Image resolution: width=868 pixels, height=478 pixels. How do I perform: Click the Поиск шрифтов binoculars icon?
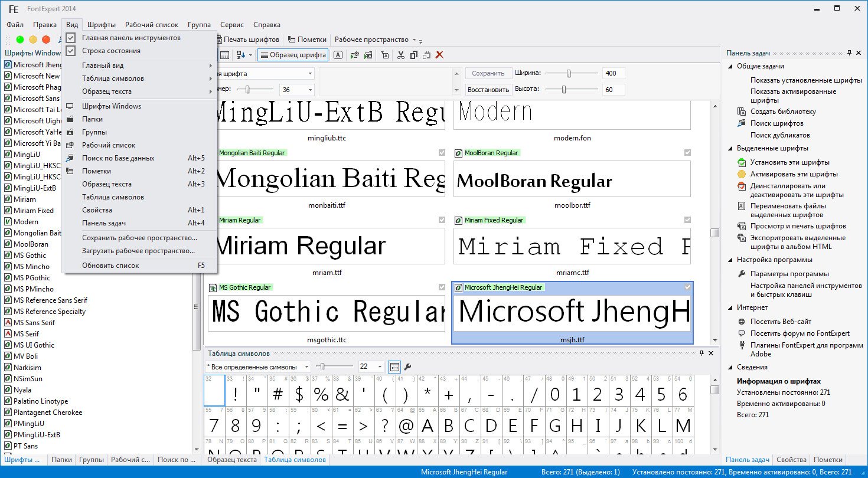pyautogui.click(x=742, y=123)
